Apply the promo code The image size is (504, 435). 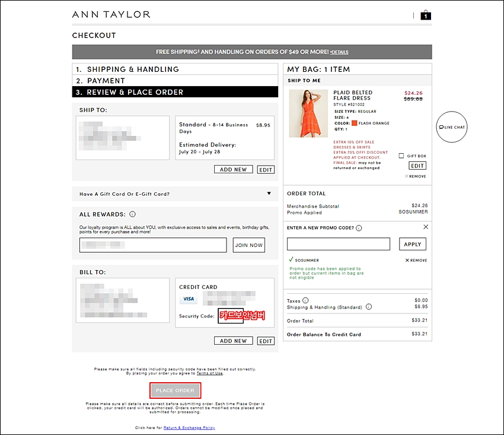[x=413, y=244]
